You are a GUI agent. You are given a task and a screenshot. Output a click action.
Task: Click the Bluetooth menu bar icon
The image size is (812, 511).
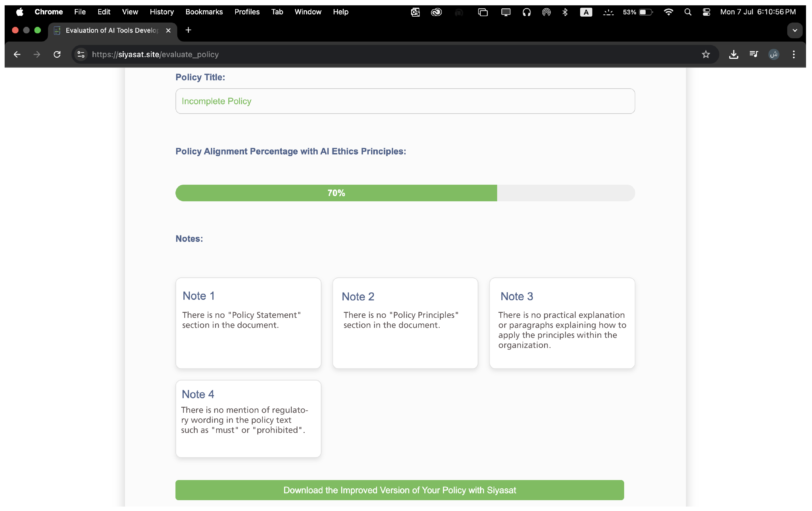(x=565, y=12)
